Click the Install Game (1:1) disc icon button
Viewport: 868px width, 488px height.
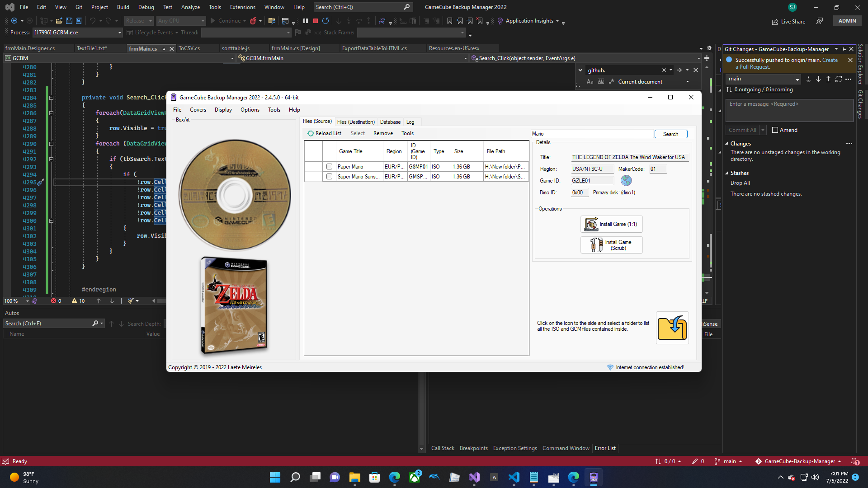(611, 224)
